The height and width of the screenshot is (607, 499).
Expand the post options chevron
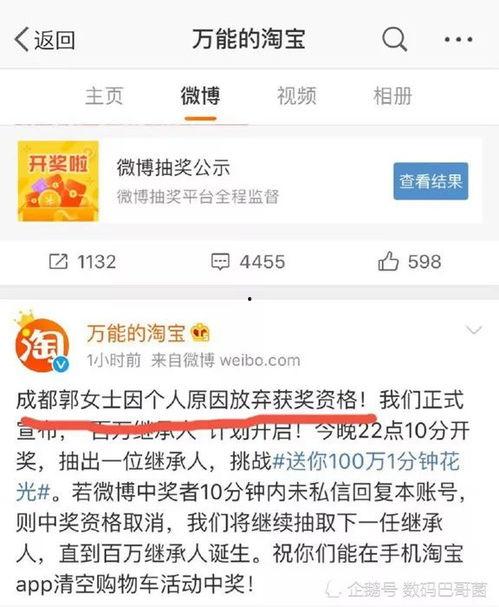(x=473, y=330)
